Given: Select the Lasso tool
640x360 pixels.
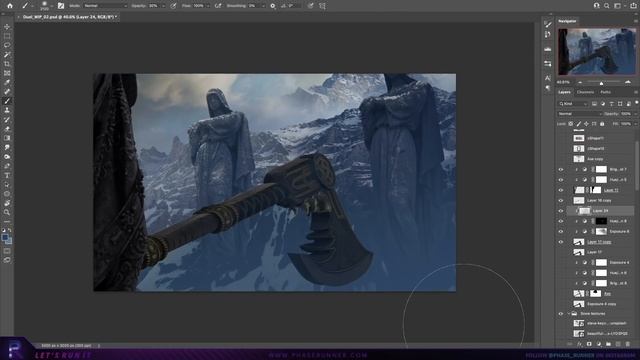Looking at the screenshot, I should pyautogui.click(x=7, y=45).
